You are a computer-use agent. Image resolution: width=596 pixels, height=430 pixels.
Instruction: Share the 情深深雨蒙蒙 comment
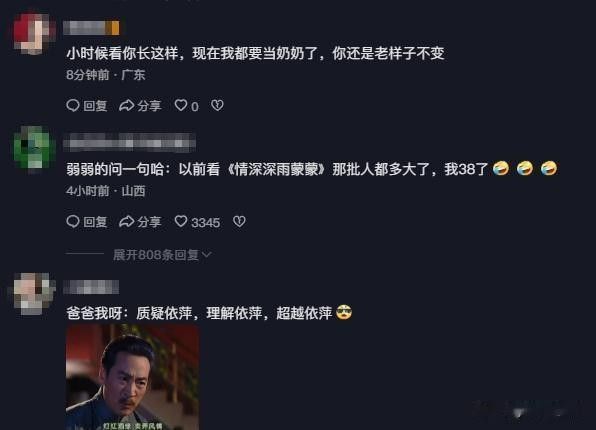[140, 221]
